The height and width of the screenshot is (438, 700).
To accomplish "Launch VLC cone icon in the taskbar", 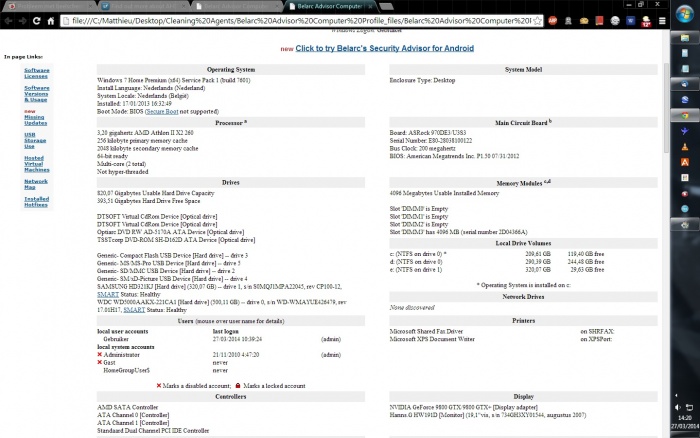I will (685, 146).
